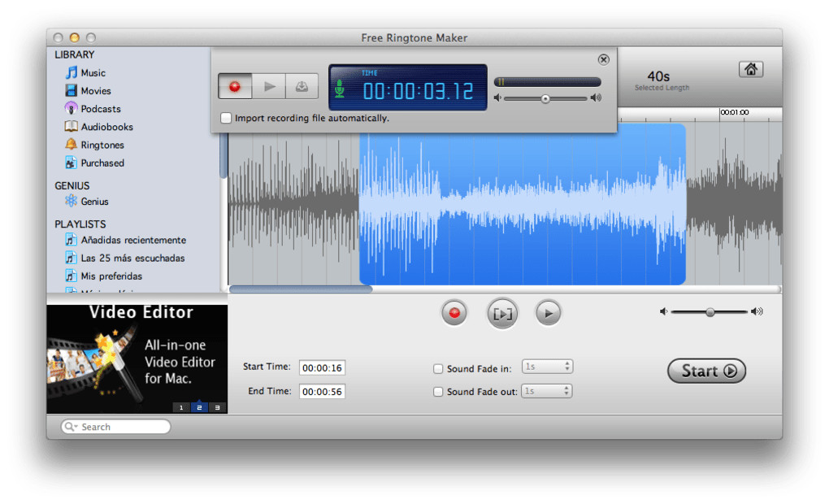Image resolution: width=829 pixels, height=504 pixels.
Task: Click the Start button
Action: click(706, 371)
